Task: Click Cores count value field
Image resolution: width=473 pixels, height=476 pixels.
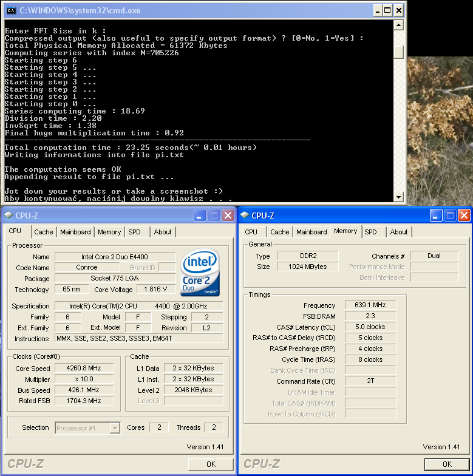Action: pos(159,427)
